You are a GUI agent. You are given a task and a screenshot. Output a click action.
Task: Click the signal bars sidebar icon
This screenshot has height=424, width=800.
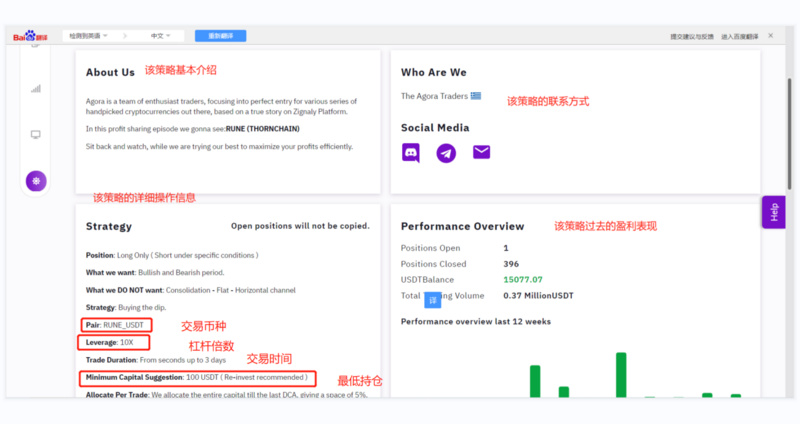(36, 88)
